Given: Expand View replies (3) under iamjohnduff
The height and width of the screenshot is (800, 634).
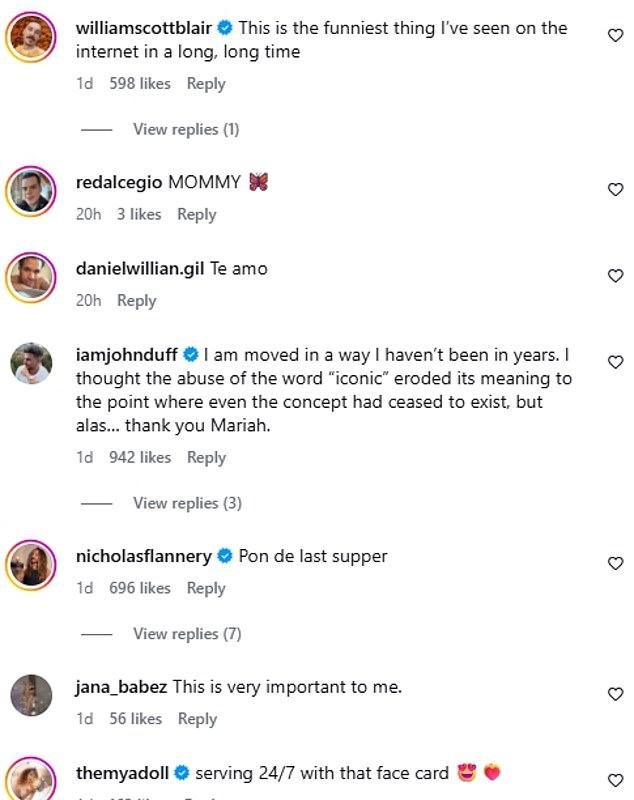Looking at the screenshot, I should coord(187,504).
